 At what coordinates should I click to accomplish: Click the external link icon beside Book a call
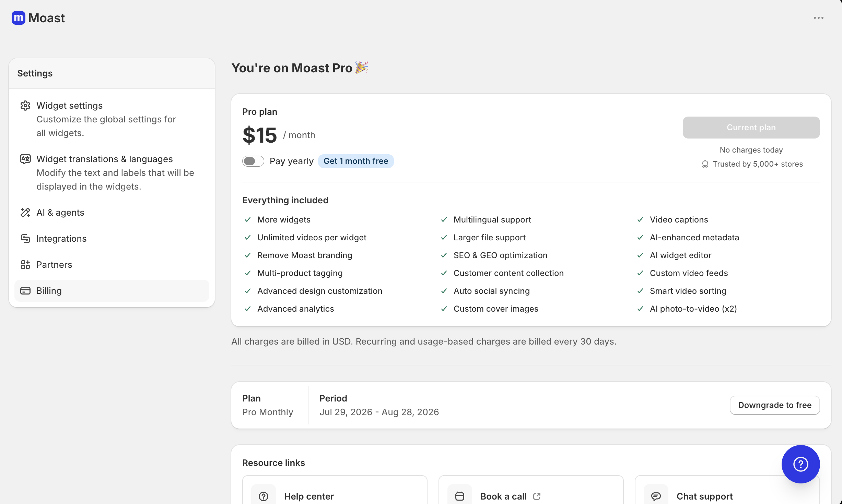(537, 496)
